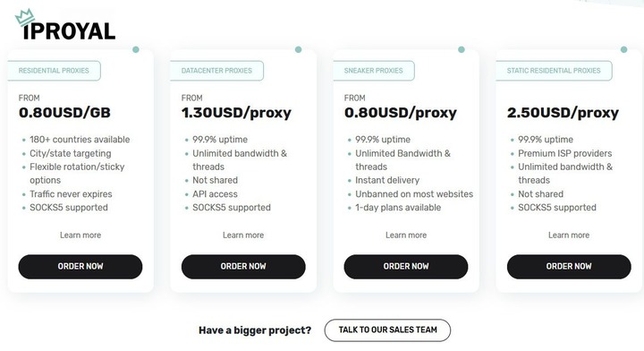Click the 2.50USD/proxy price heading
This screenshot has width=644, height=351.
click(563, 113)
